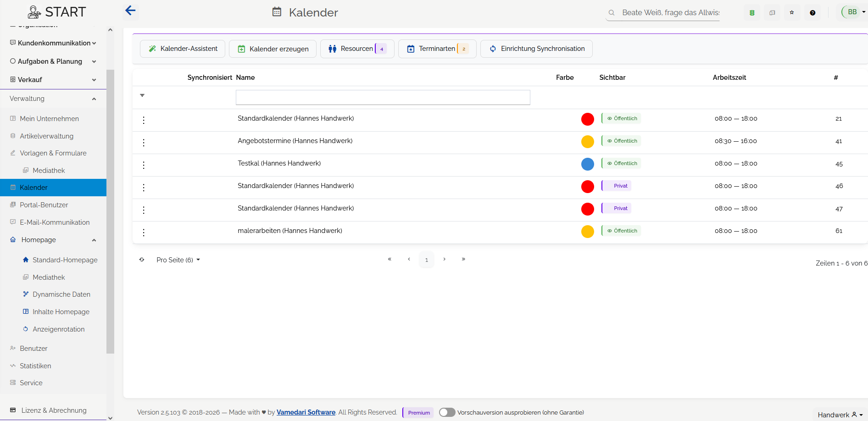
Task: Open row menu for Angebotstermine calendar
Action: [x=144, y=143]
